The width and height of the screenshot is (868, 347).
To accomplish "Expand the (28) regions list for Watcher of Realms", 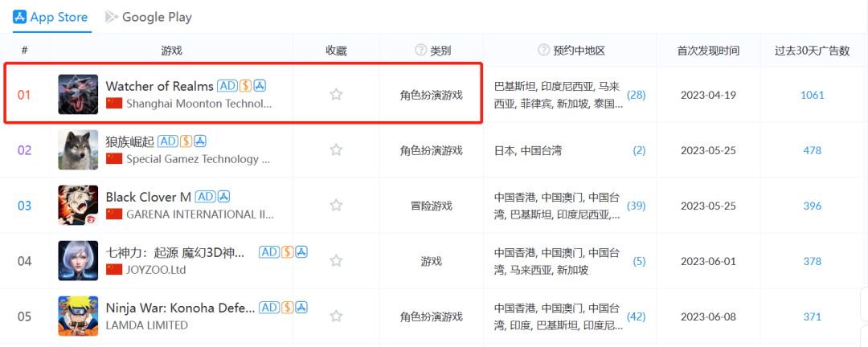I will pos(636,96).
